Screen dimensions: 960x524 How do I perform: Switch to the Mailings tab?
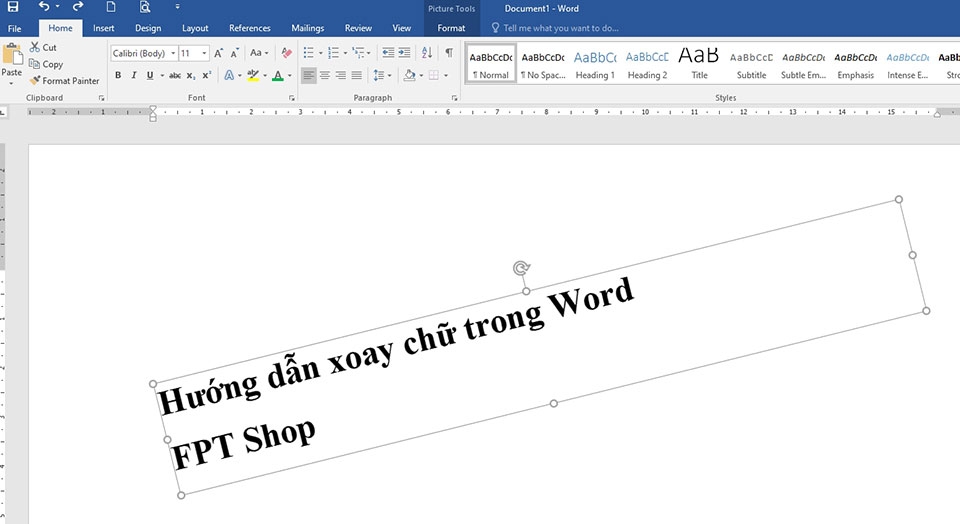coord(307,28)
